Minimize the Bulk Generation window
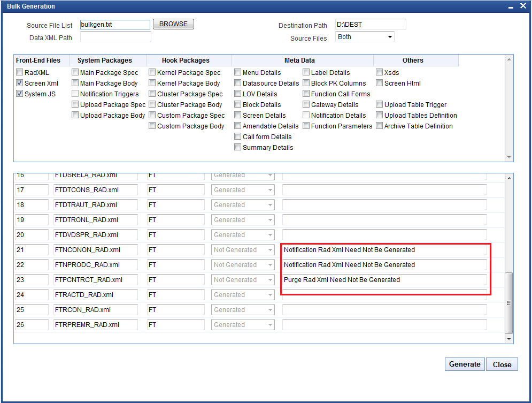The image size is (532, 403). coord(511,6)
